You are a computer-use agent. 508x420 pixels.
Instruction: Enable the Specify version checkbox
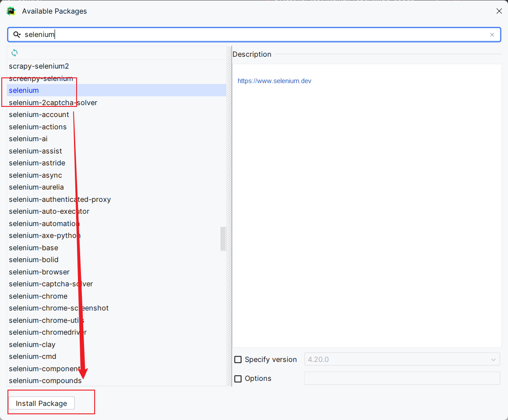tap(238, 359)
